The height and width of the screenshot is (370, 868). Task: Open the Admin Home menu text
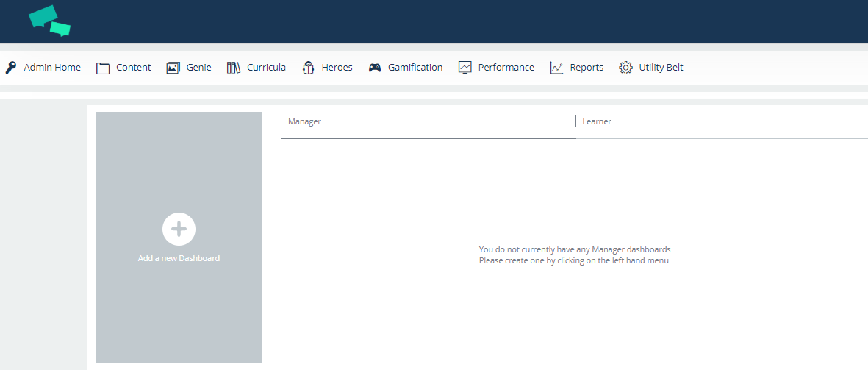pos(52,68)
